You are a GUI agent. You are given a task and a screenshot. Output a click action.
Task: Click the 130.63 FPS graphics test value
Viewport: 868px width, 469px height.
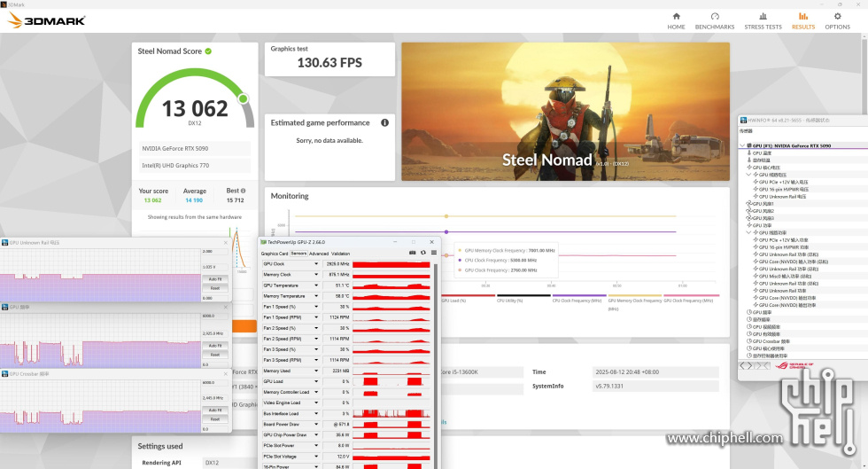pos(329,63)
